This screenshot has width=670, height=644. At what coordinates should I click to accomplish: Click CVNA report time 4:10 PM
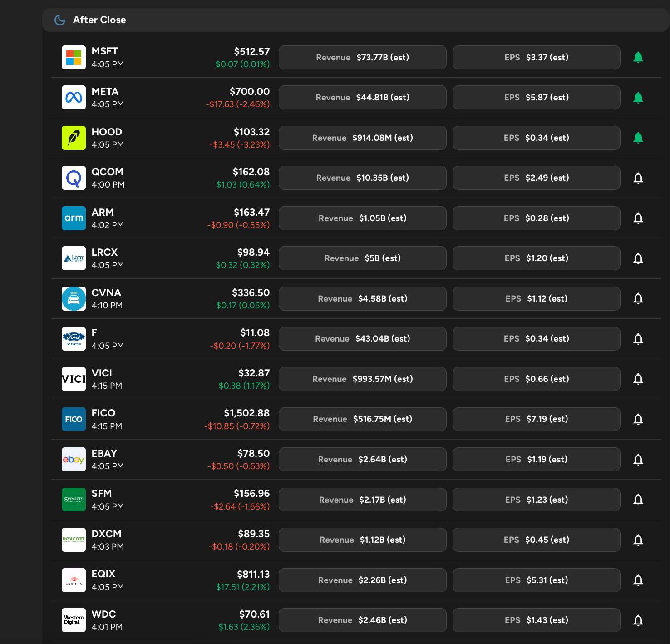click(107, 306)
